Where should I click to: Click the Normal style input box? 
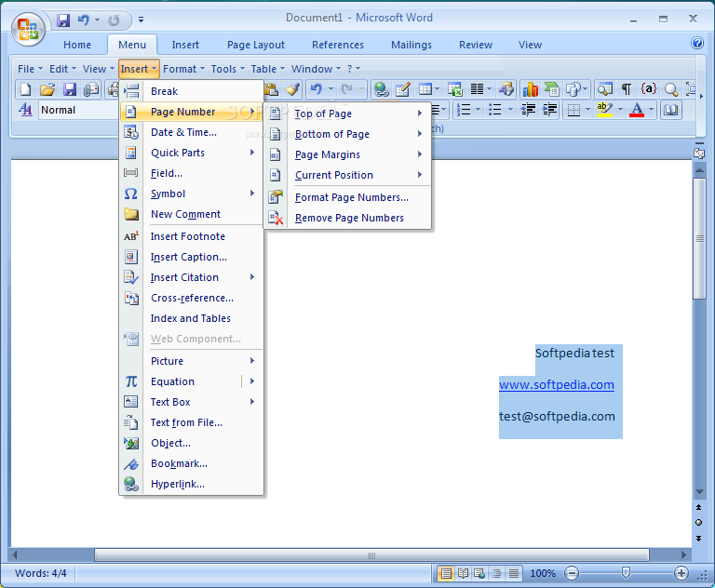click(79, 110)
